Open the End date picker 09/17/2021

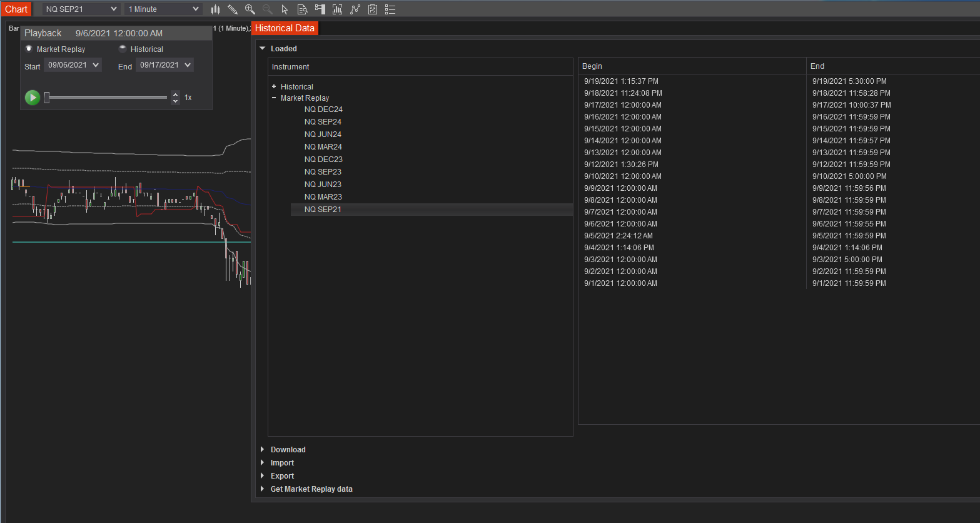(x=164, y=65)
